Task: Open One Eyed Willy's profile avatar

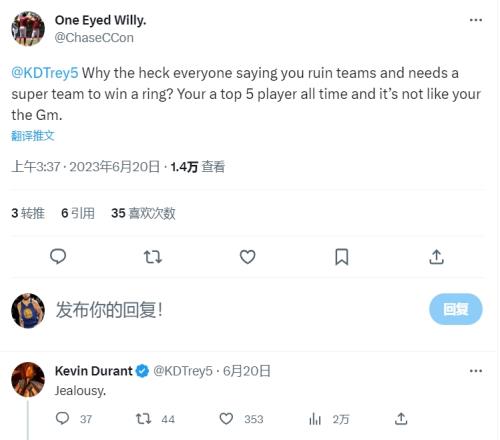Action: 28,29
